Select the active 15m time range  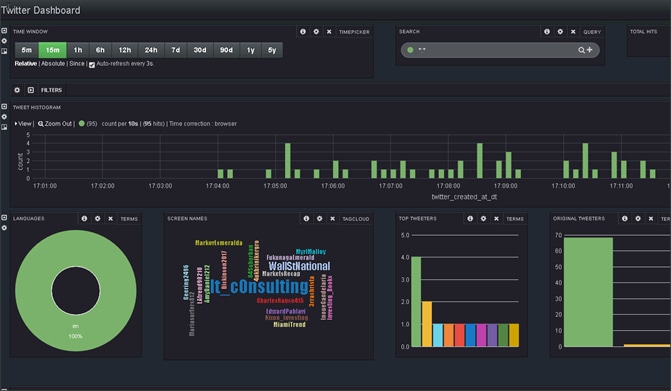(x=53, y=50)
